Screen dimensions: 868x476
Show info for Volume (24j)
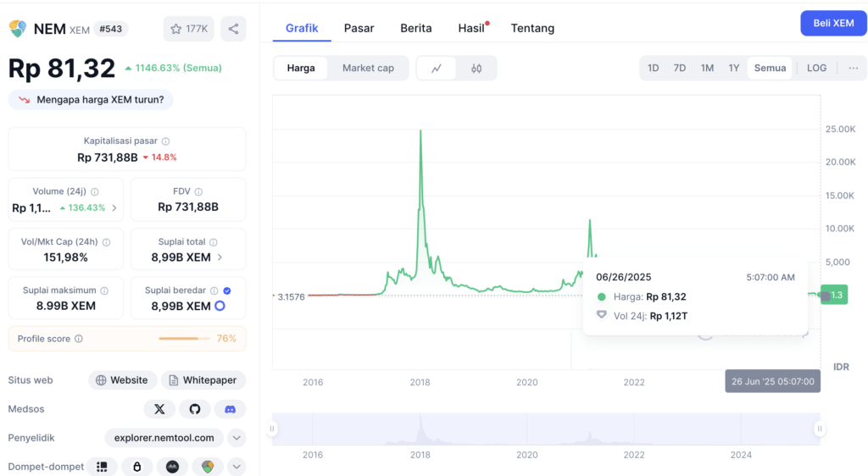95,191
